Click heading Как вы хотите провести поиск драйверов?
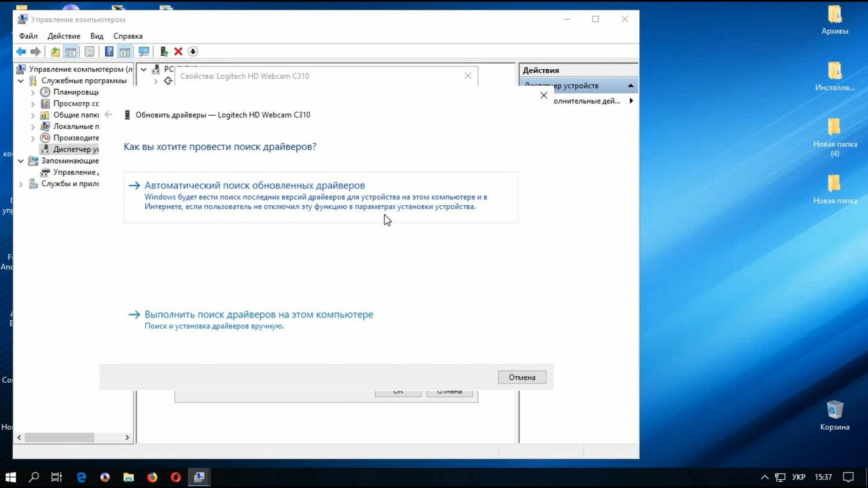This screenshot has height=488, width=868. click(220, 147)
